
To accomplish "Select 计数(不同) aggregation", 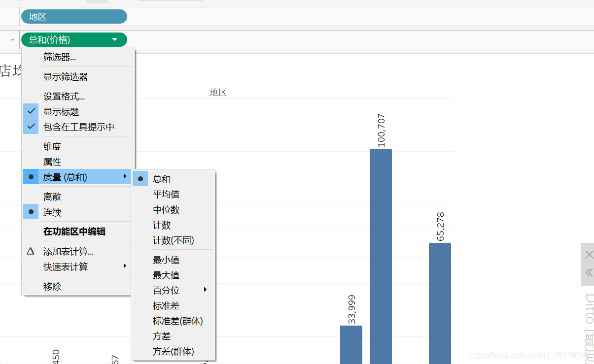I will [x=173, y=240].
